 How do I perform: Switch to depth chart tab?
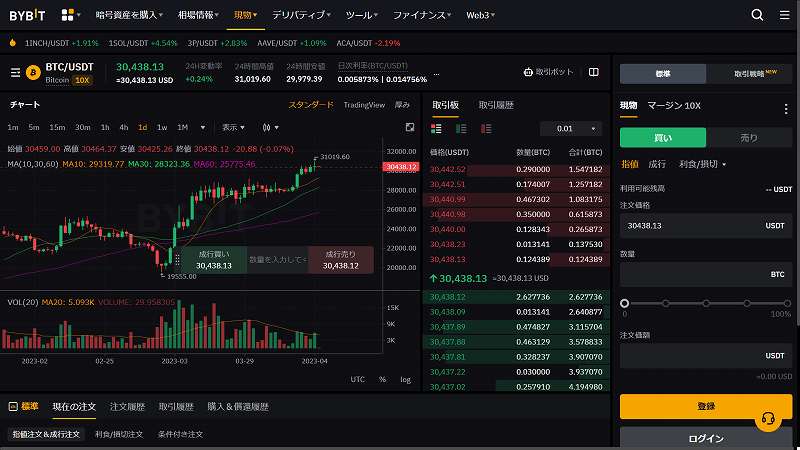(x=402, y=105)
